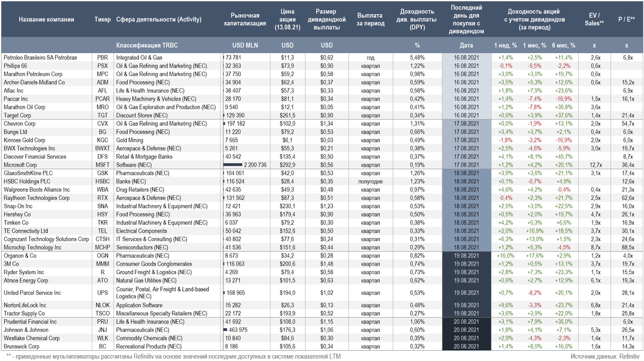Screen dimensions: 644x361
Task: Click the ticker 'MSFT'
Action: (x=103, y=165)
